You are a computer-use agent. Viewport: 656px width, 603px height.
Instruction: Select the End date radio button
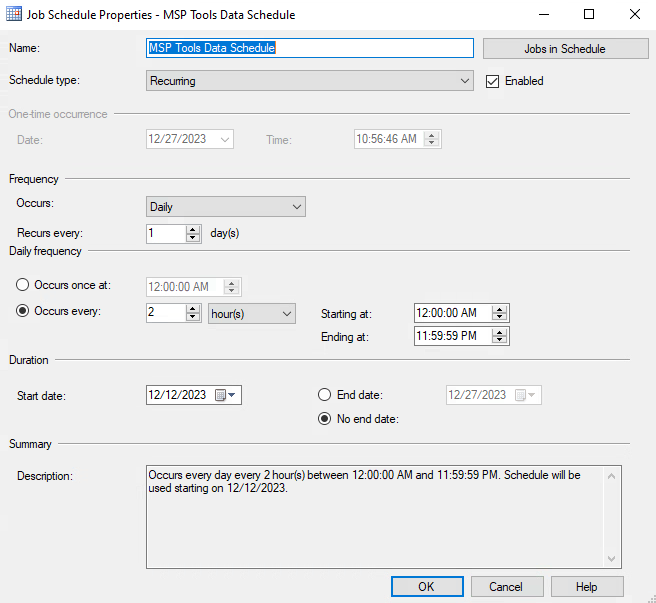[325, 395]
